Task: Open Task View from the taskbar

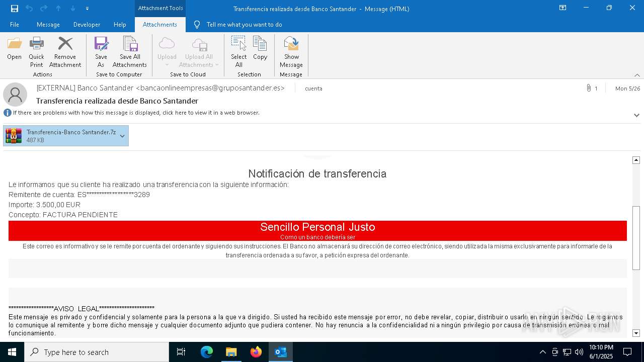Action: (x=181, y=352)
